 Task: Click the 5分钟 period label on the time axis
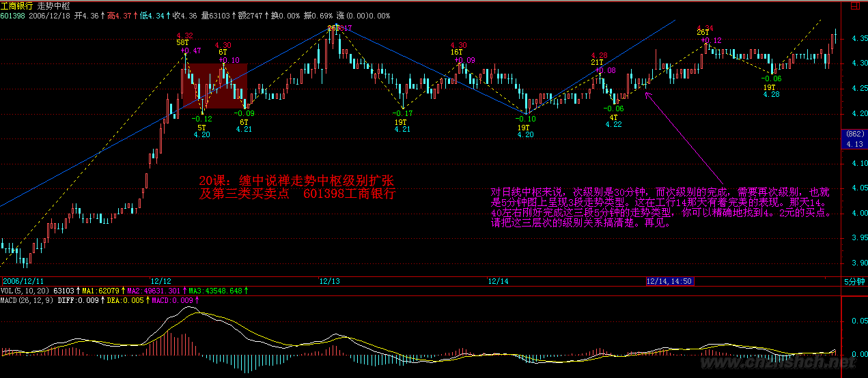(853, 281)
